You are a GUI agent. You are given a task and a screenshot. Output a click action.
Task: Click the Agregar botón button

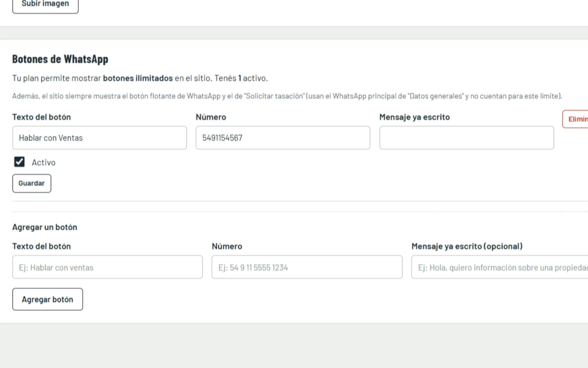click(47, 299)
